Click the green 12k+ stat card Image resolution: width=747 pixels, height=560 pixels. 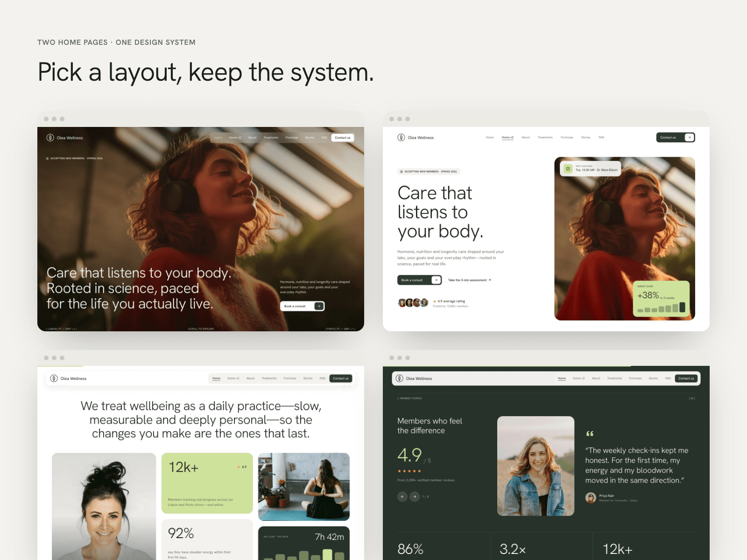click(x=207, y=483)
